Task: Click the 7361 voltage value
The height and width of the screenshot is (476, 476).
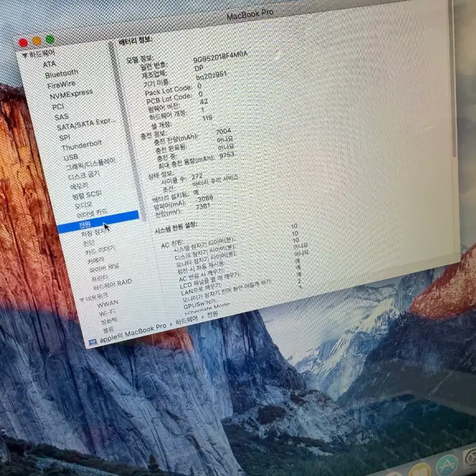Action: (x=203, y=206)
